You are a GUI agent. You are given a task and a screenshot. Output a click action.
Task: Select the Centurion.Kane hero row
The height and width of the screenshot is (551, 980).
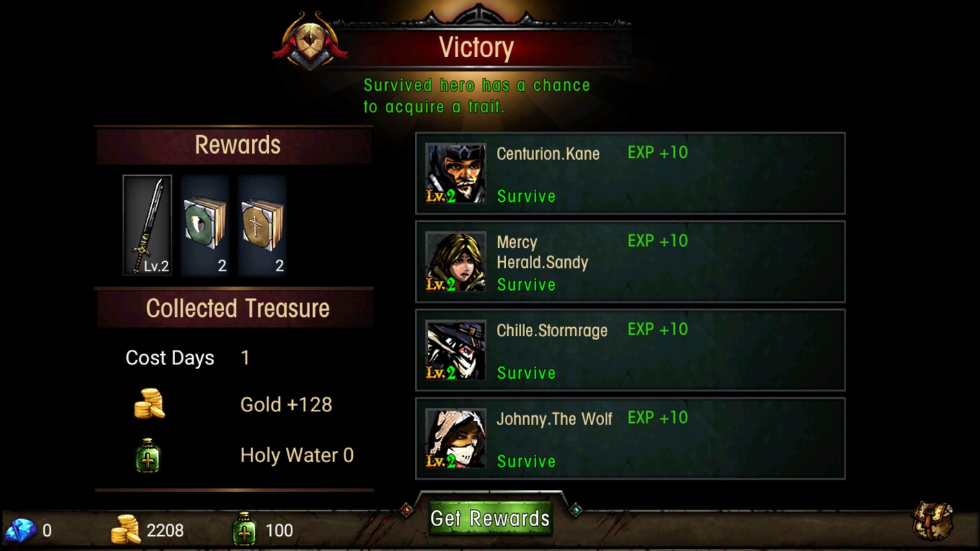click(x=630, y=174)
